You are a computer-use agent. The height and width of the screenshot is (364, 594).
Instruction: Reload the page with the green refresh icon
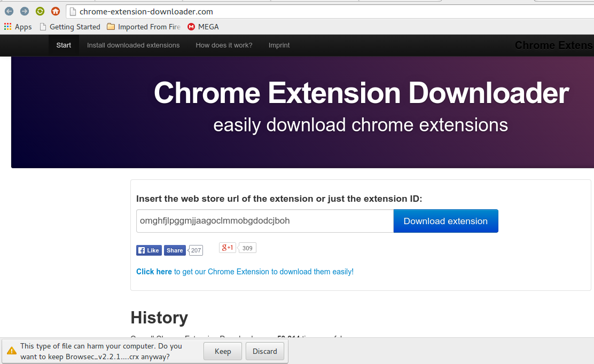coord(40,11)
